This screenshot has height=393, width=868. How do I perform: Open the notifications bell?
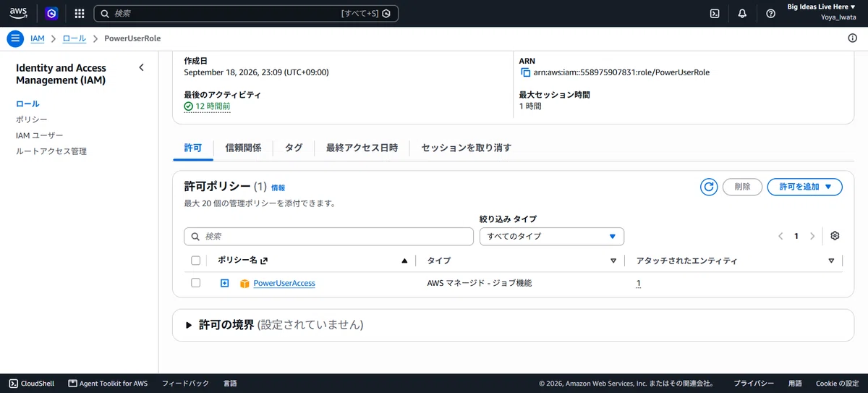(742, 13)
